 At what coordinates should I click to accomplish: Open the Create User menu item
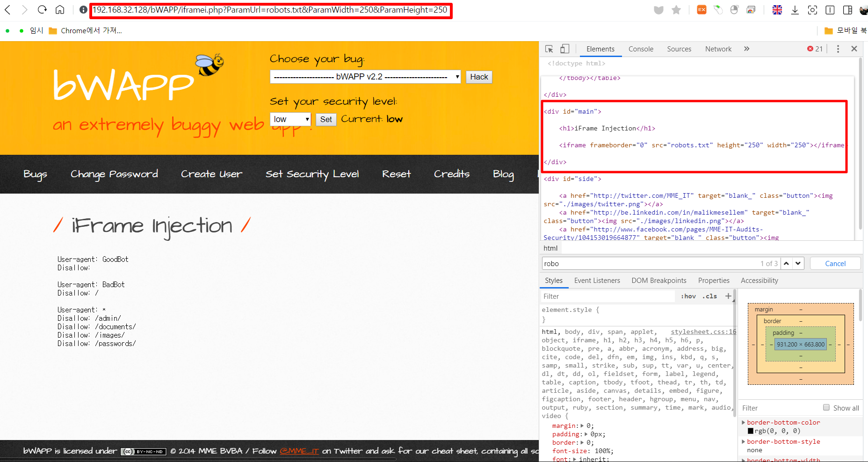(x=211, y=174)
